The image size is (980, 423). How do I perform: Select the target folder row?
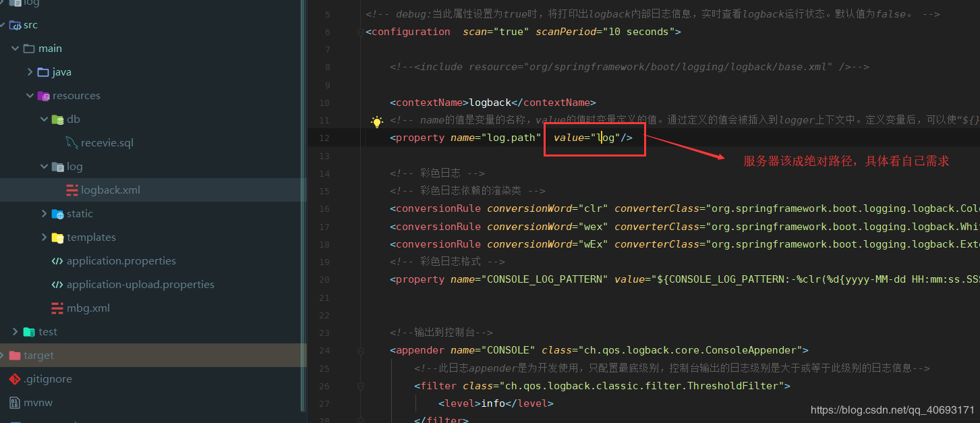[x=153, y=356]
